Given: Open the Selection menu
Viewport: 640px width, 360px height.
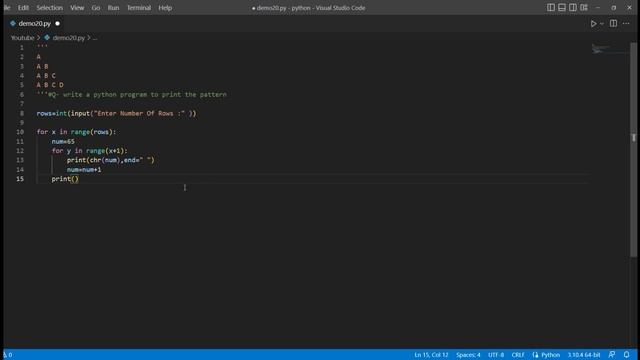Looking at the screenshot, I should point(49,8).
